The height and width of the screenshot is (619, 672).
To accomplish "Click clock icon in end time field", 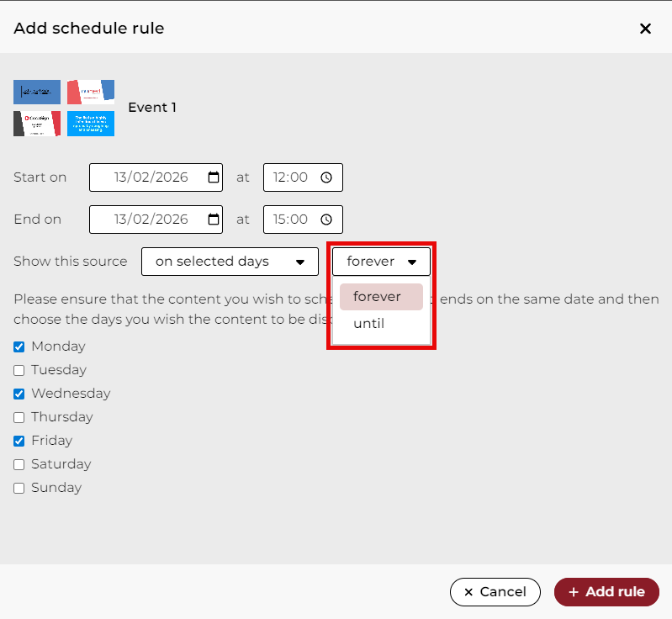I will pos(326,220).
